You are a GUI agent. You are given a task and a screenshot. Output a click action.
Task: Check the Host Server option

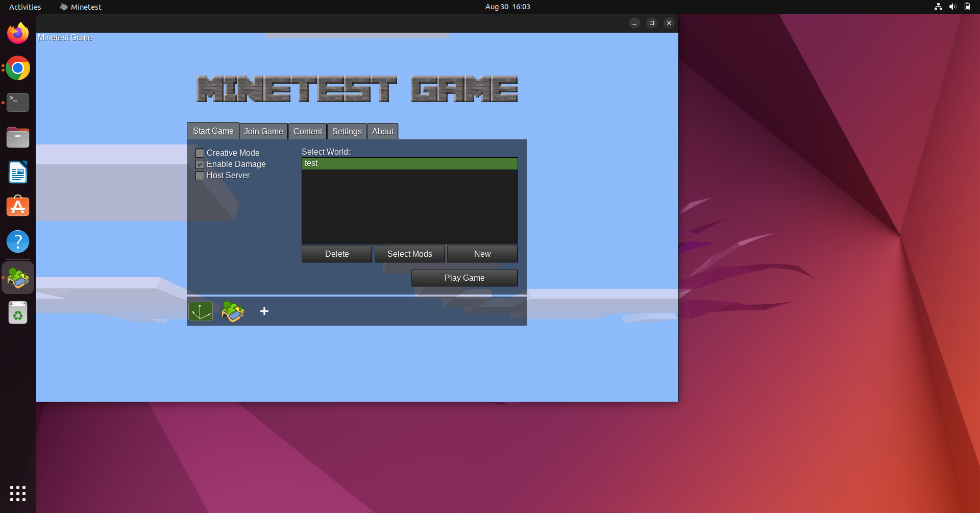[200, 175]
